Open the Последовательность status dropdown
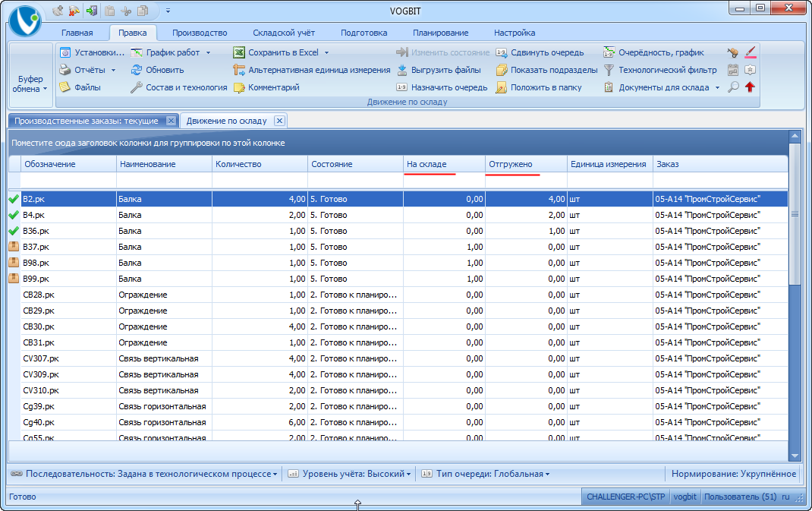 click(144, 474)
